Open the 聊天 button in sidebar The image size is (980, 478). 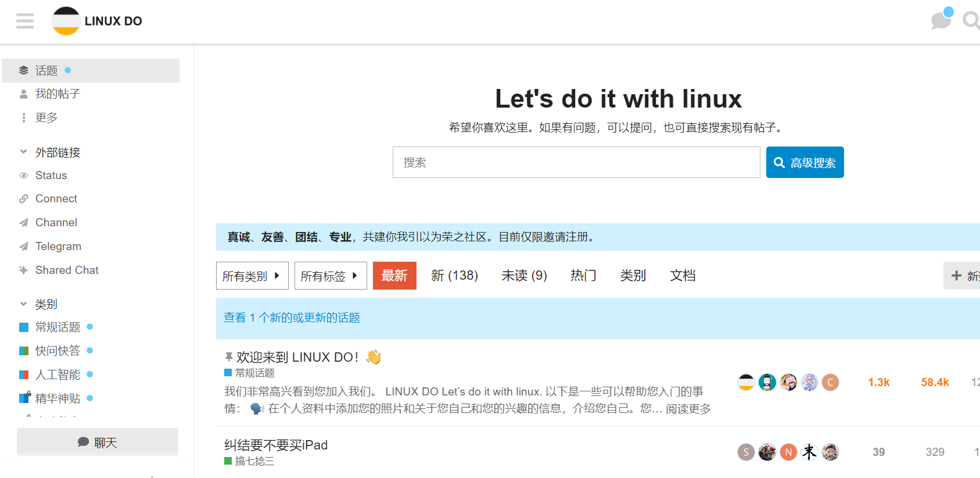98,442
